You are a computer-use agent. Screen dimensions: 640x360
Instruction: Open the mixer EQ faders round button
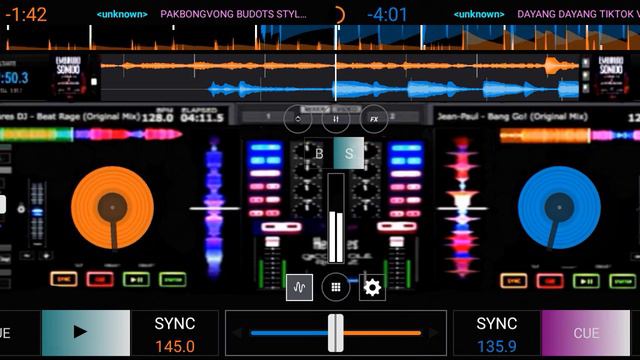(x=336, y=119)
